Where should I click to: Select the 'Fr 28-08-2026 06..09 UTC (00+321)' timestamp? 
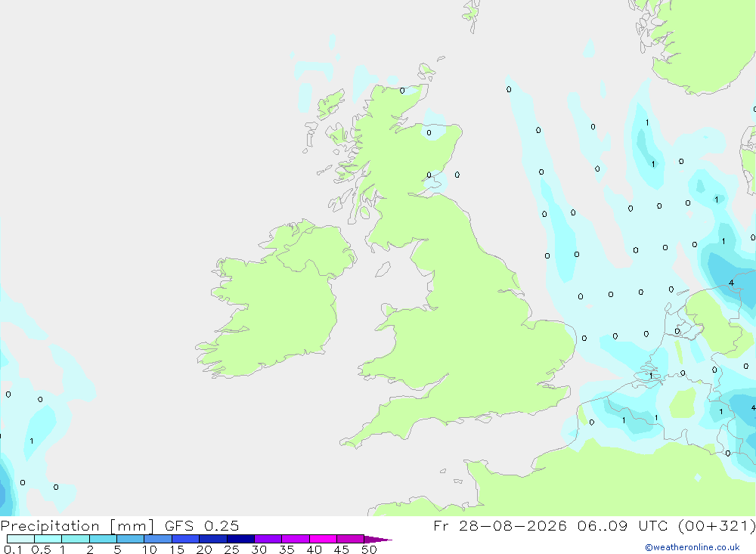coord(594,525)
